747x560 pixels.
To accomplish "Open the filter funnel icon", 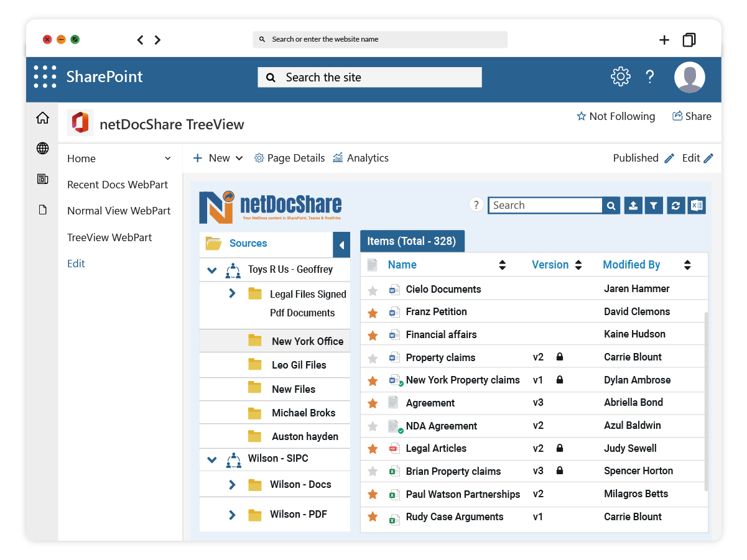I will (654, 206).
